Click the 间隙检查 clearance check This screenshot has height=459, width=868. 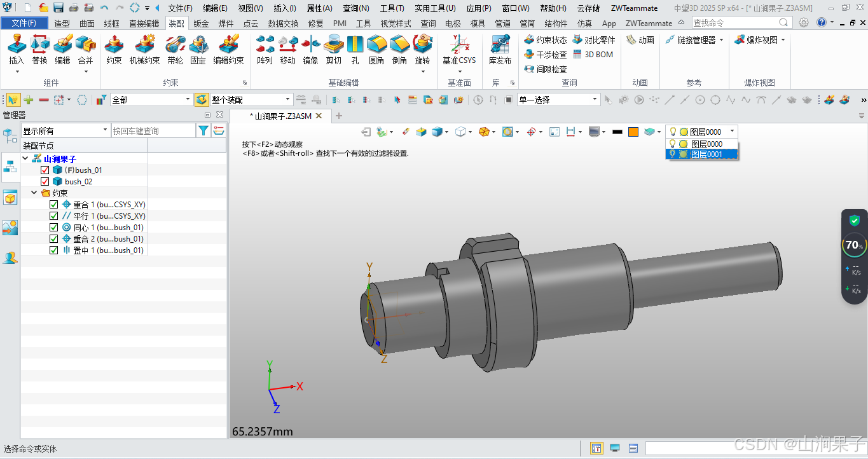(x=546, y=69)
